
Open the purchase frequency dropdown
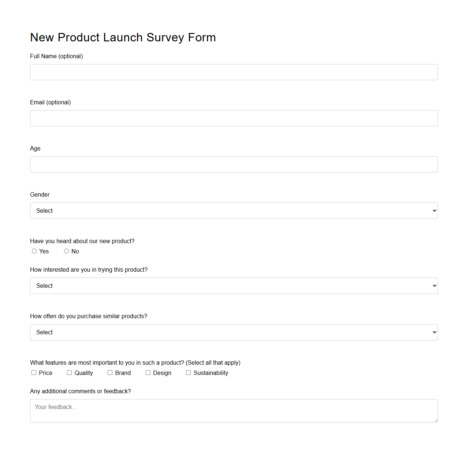234,332
